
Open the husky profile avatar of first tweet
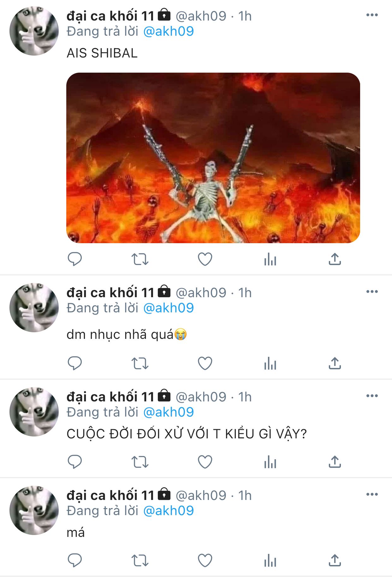coord(34,31)
